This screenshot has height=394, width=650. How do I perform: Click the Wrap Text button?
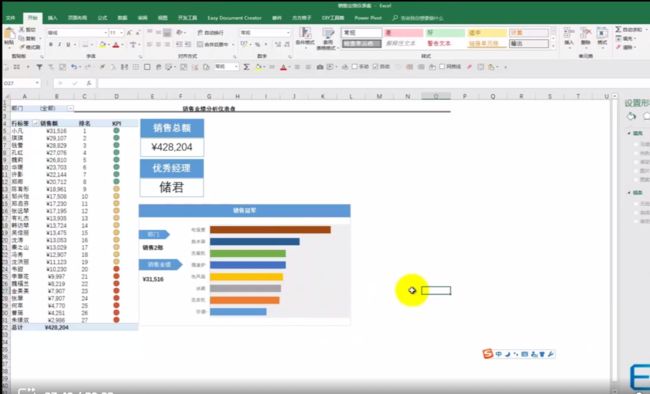[211, 32]
